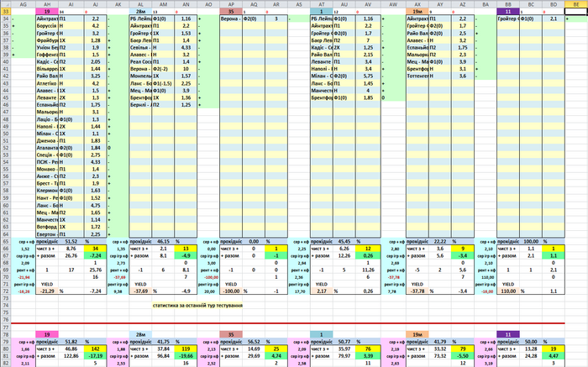Screen dimensions: 588x367
Task: Select the "Евертон" cell in row 64
Action: tap(47, 234)
